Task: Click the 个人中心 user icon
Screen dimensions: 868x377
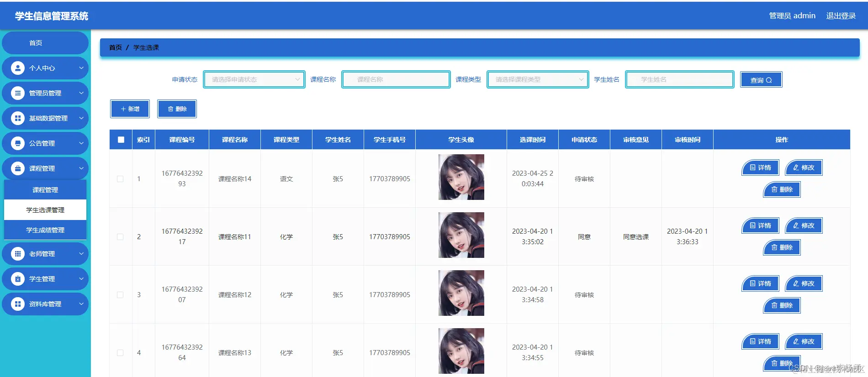Action: pos(18,68)
